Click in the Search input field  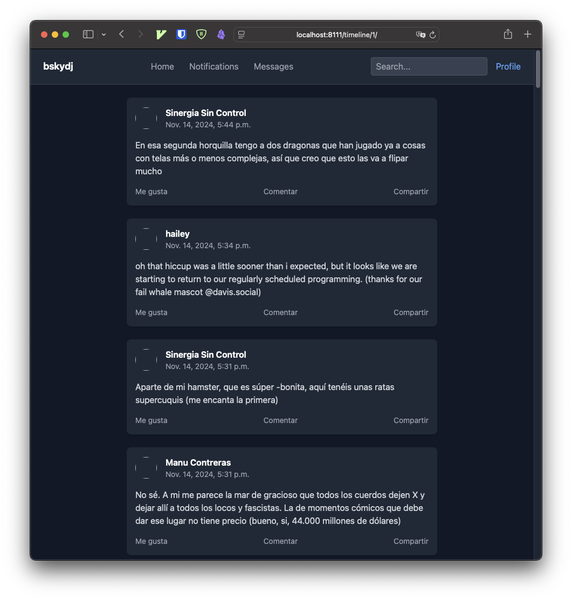pyautogui.click(x=429, y=67)
